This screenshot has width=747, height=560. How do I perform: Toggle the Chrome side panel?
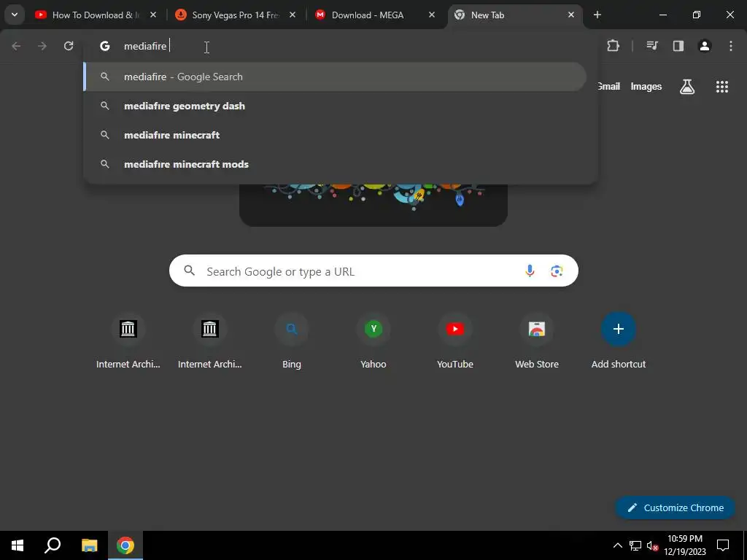(678, 46)
